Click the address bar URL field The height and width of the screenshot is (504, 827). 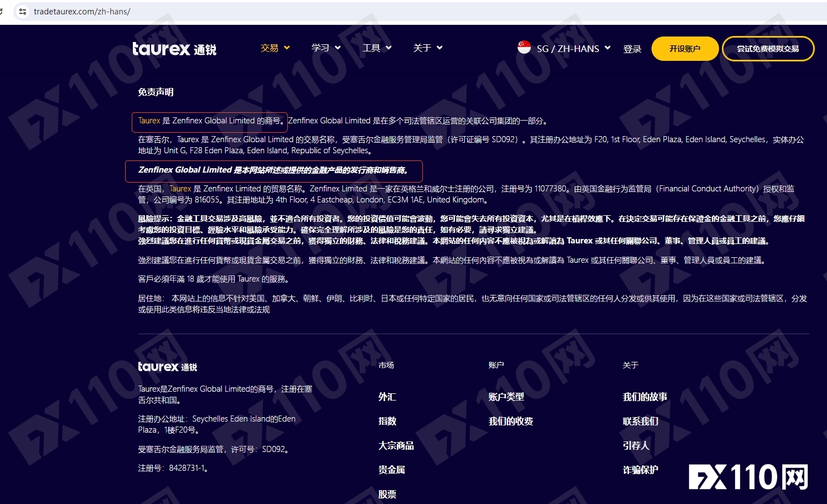(421, 12)
